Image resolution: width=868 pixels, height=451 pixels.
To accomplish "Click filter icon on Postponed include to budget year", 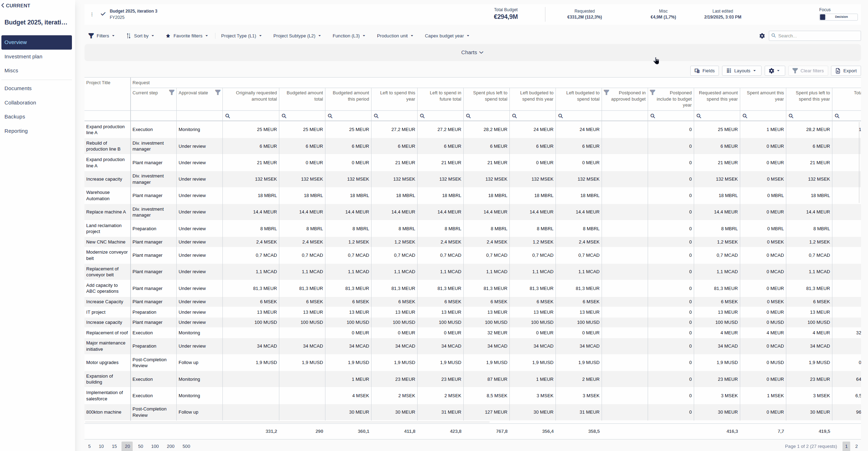I will pos(653,93).
